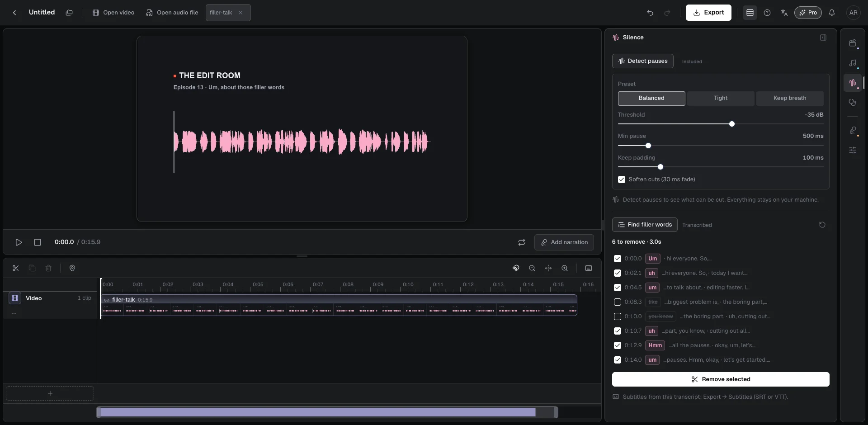The height and width of the screenshot is (425, 868).
Task: Close the filler-talk tab
Action: coord(241,13)
